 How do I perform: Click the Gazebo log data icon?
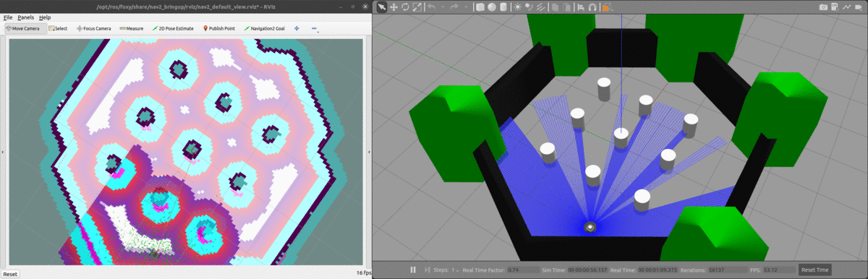pyautogui.click(x=835, y=7)
